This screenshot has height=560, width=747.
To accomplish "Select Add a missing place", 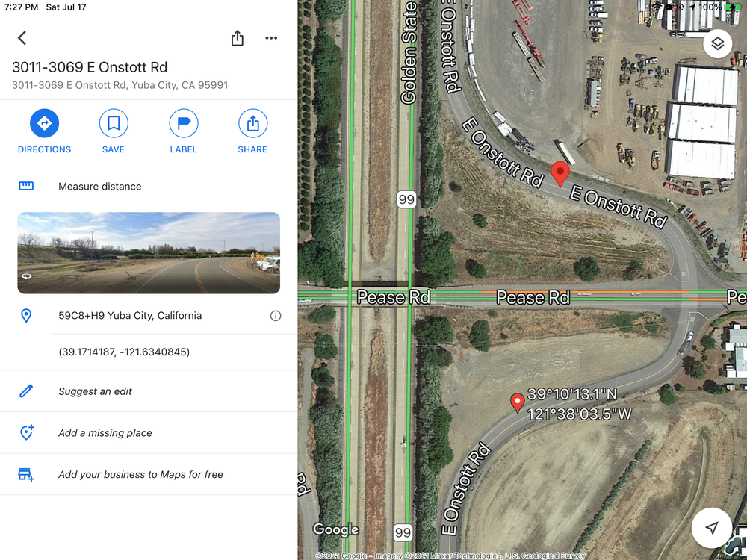I will [x=149, y=433].
